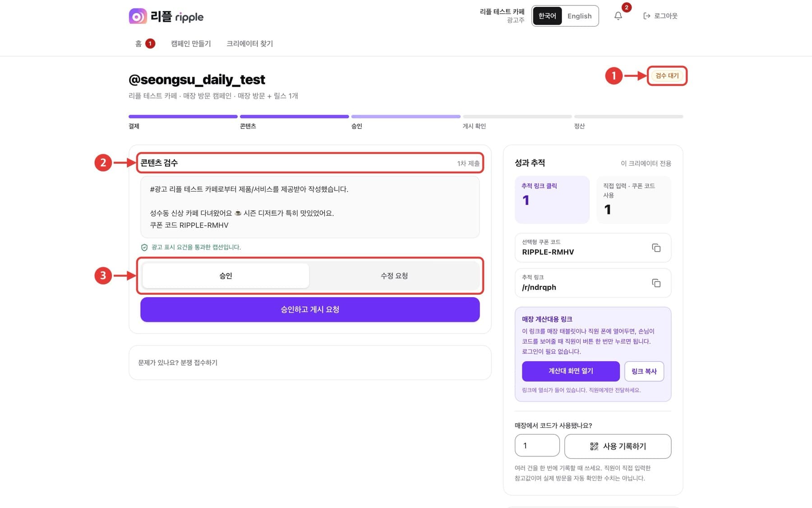This screenshot has height=508, width=812.
Task: Click the 1차 제출 label
Action: tap(468, 163)
